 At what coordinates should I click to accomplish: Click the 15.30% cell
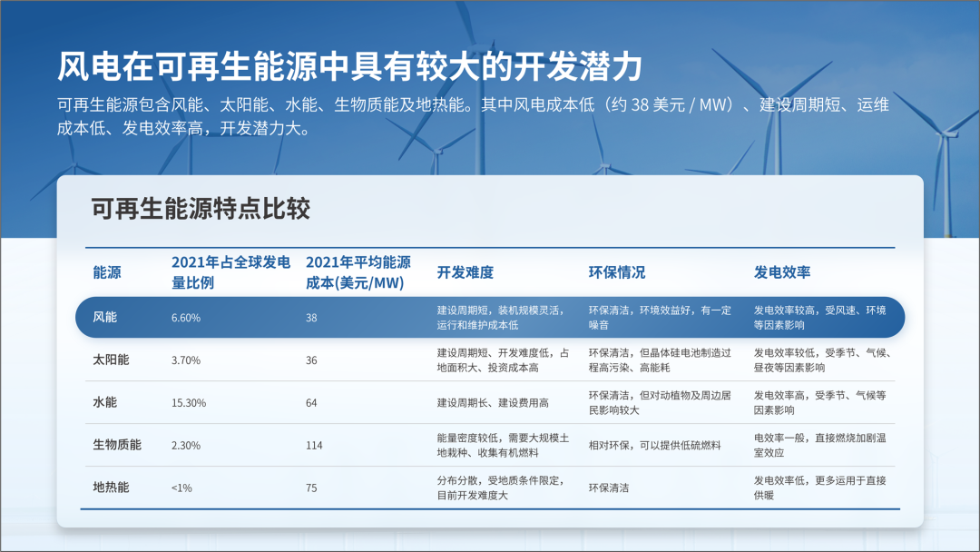189,402
